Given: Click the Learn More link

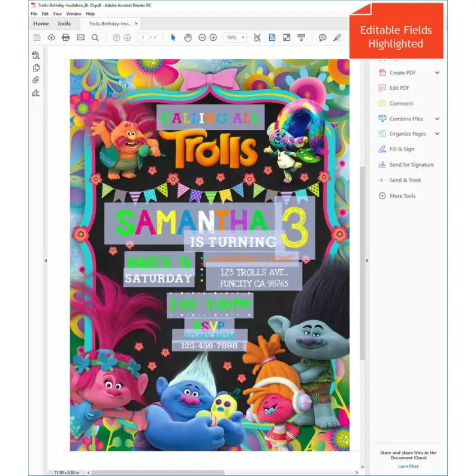Looking at the screenshot, I should coord(408,466).
